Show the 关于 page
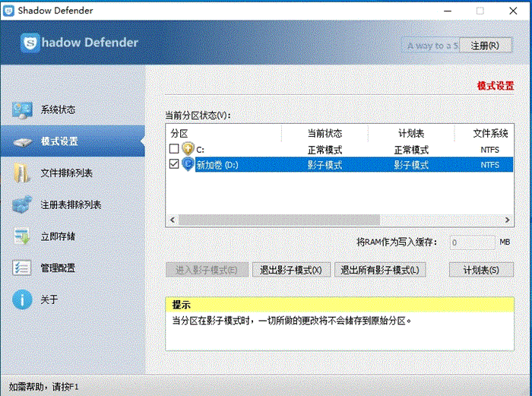Image resolution: width=532 pixels, height=396 pixels. coord(73,299)
